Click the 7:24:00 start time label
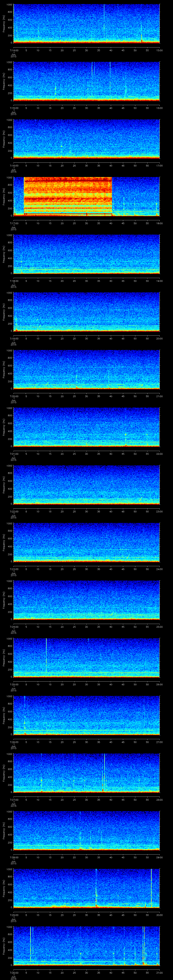This screenshot has width=173, height=980. click(x=14, y=627)
